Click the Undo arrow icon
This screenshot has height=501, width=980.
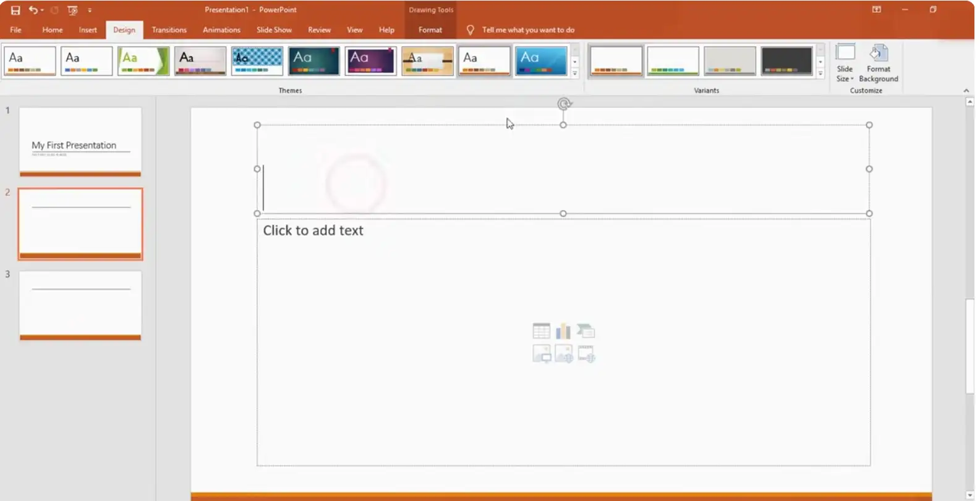[33, 10]
